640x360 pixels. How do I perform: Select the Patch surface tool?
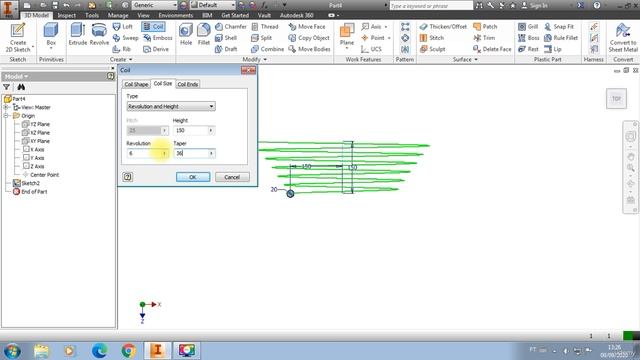pos(485,27)
